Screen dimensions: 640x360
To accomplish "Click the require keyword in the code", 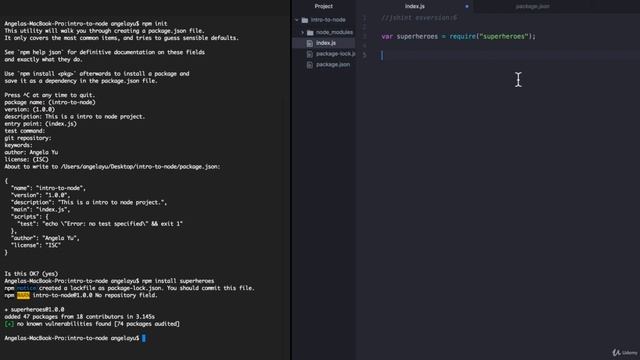I will (x=462, y=36).
